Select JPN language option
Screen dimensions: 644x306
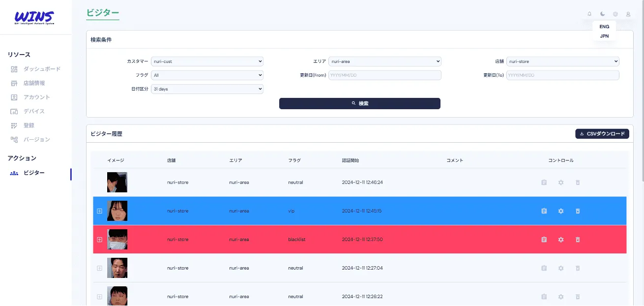(x=604, y=36)
